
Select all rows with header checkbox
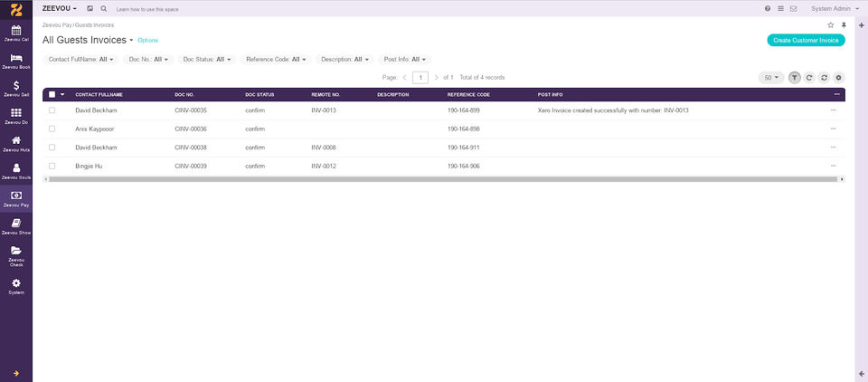tap(52, 94)
